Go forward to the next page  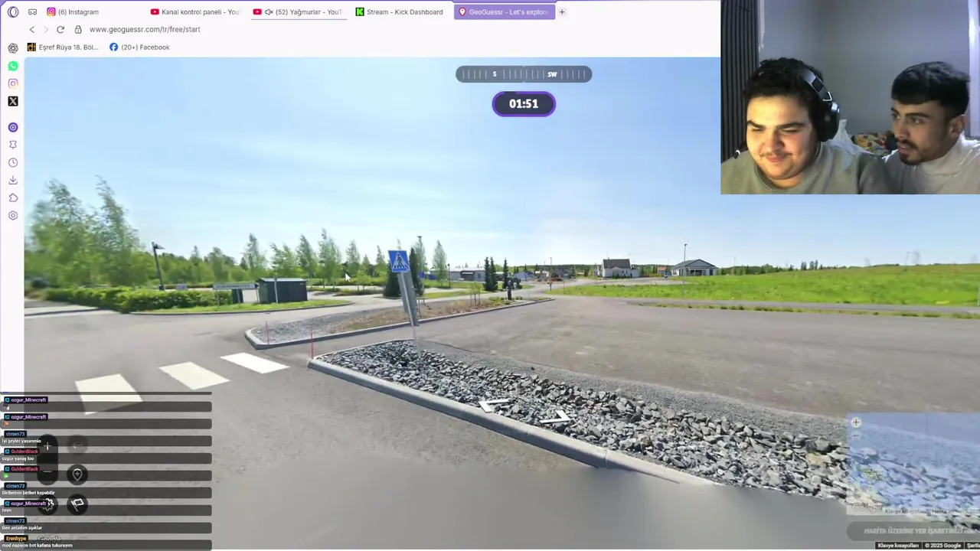pyautogui.click(x=46, y=30)
